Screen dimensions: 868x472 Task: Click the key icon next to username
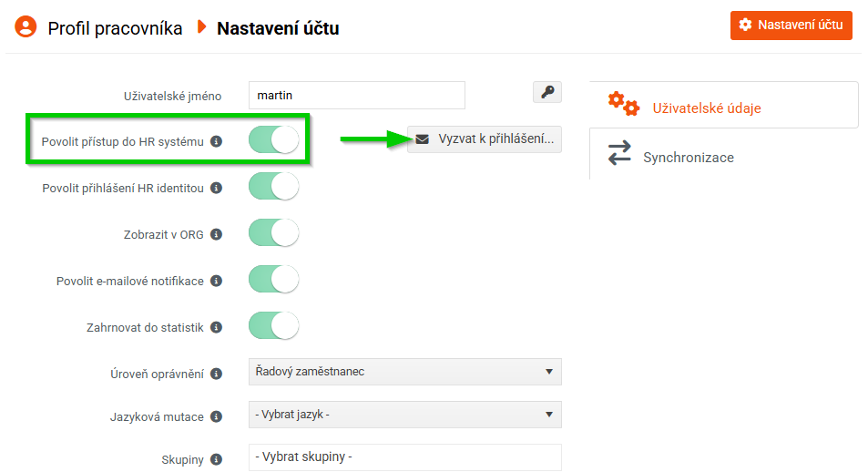pyautogui.click(x=546, y=92)
